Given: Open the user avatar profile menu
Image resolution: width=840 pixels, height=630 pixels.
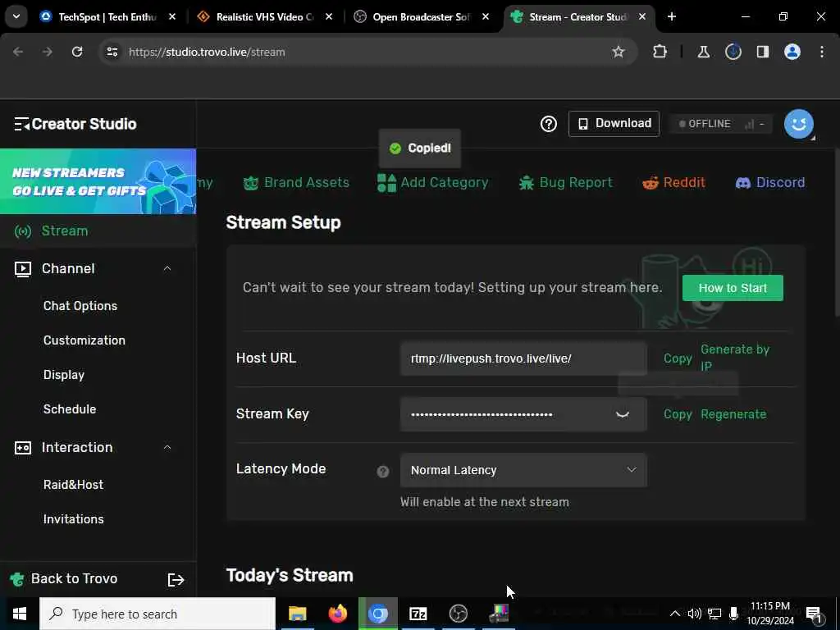Looking at the screenshot, I should (x=799, y=125).
